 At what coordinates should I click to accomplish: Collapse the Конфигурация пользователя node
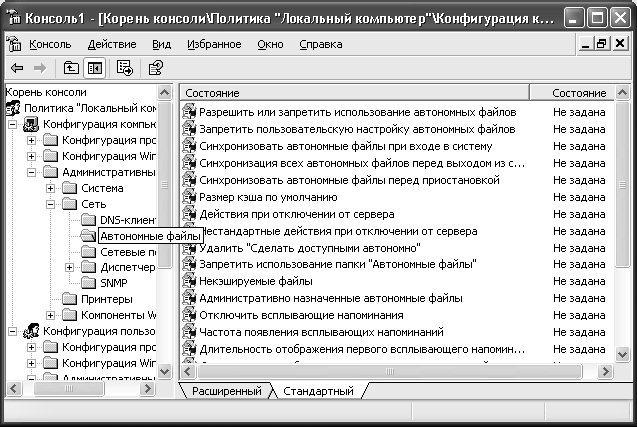[13, 332]
